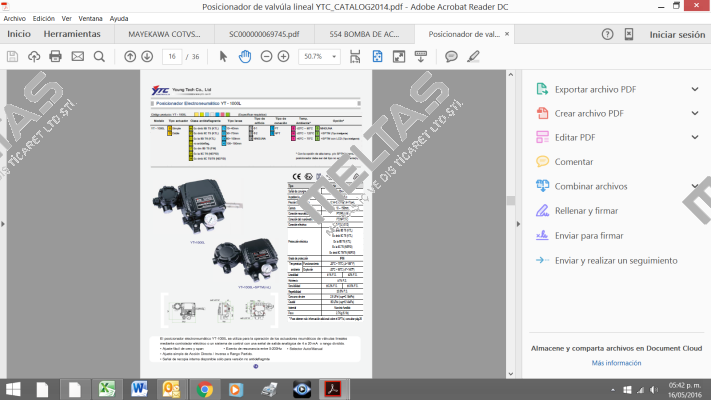This screenshot has height=400, width=711.
Task: Click Más información link
Action: (x=616, y=363)
